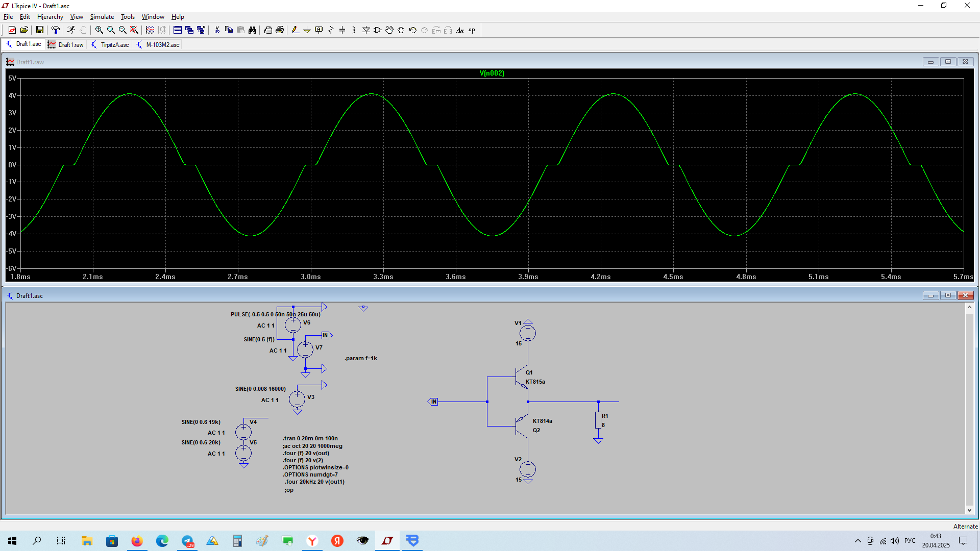The image size is (980, 551).
Task: Click the Run simulation icon
Action: [x=71, y=30]
